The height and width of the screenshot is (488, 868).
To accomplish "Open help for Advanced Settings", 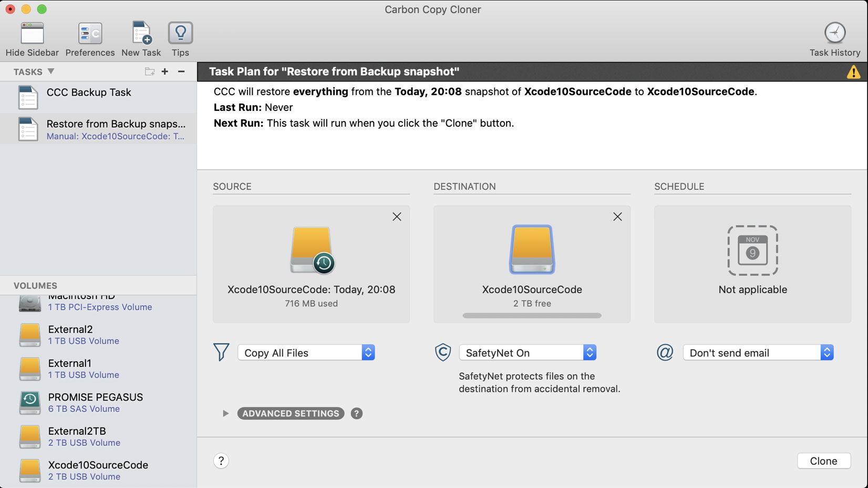I will pos(357,413).
